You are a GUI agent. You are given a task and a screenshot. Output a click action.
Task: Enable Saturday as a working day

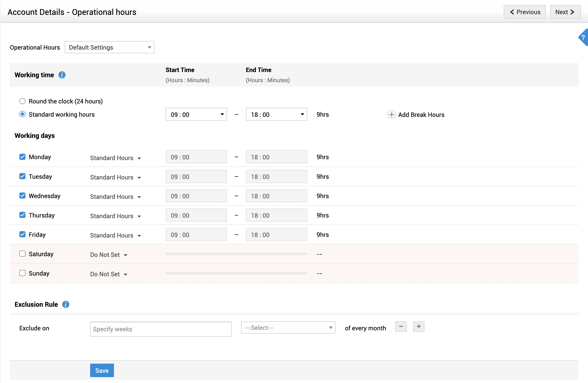point(22,254)
